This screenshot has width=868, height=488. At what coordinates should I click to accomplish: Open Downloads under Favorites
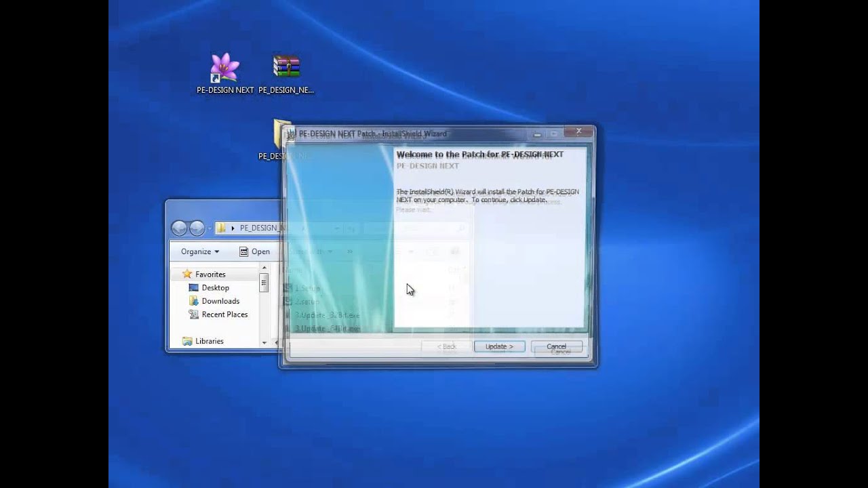pos(220,301)
